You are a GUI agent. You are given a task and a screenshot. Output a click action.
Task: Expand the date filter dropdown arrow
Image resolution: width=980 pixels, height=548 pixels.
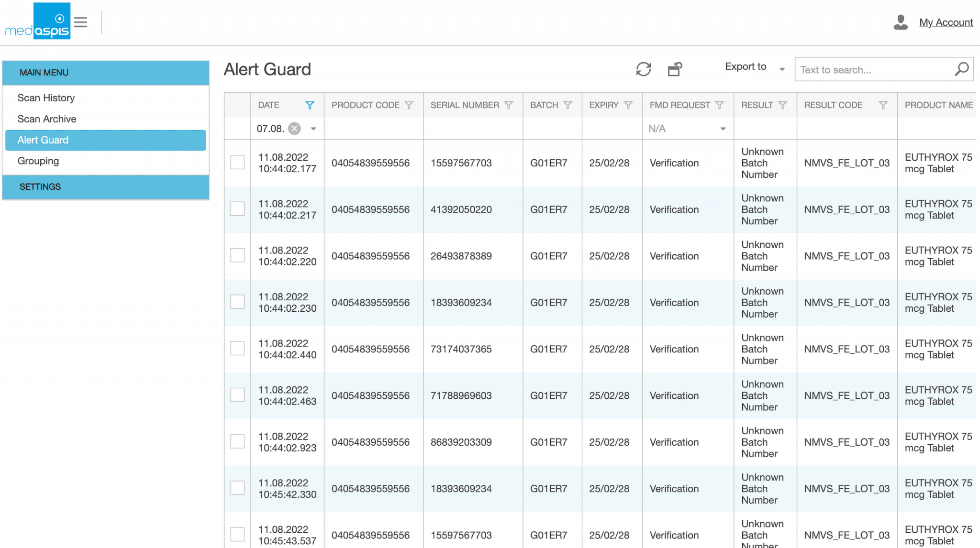coord(313,129)
